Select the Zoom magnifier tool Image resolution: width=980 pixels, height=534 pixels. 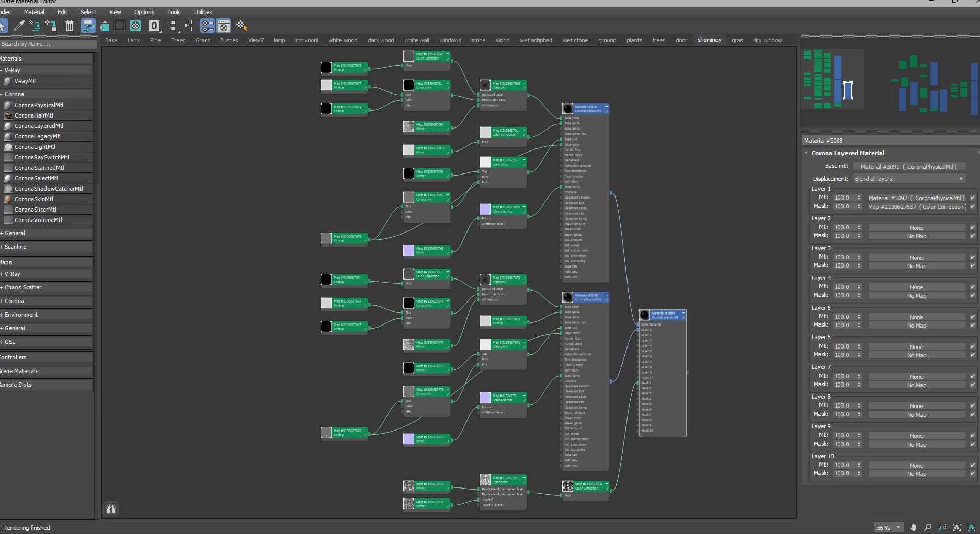(x=928, y=527)
